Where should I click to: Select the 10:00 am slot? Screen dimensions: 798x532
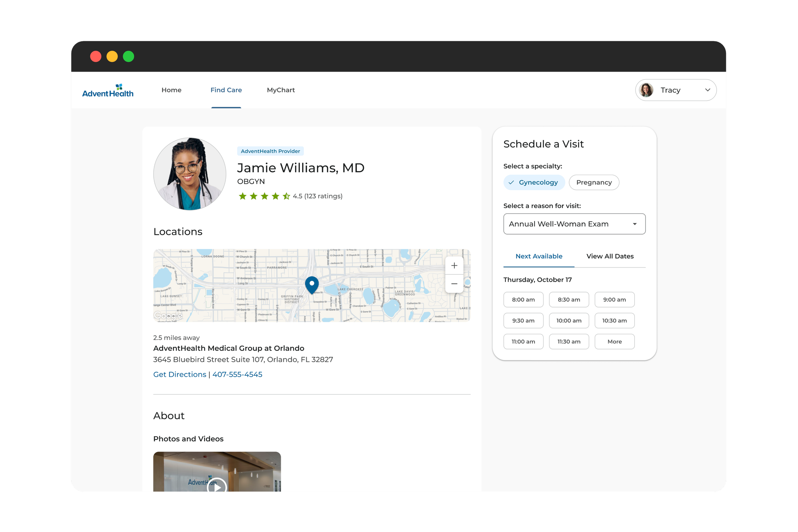coord(569,321)
